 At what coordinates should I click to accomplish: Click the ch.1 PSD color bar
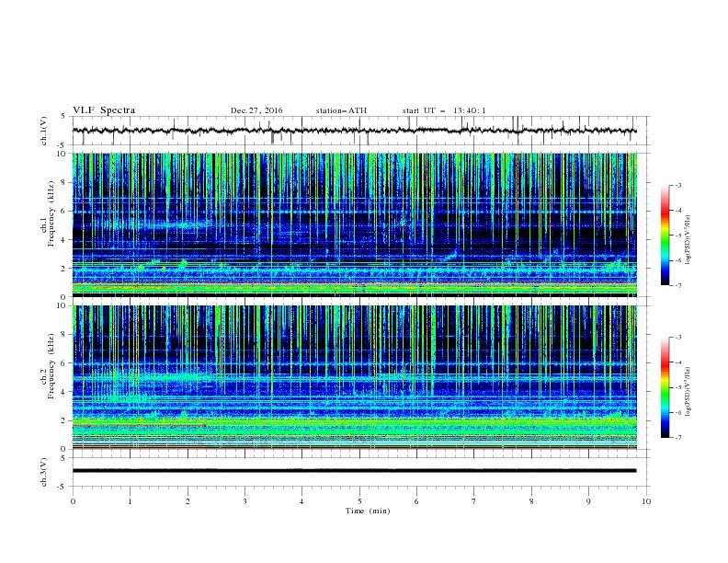(x=665, y=236)
